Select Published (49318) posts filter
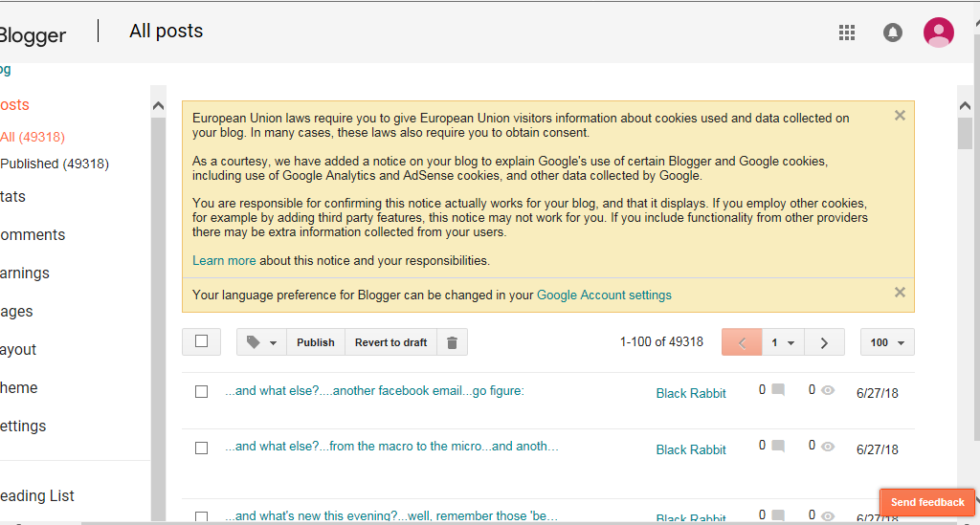This screenshot has height=525, width=980. tap(55, 164)
